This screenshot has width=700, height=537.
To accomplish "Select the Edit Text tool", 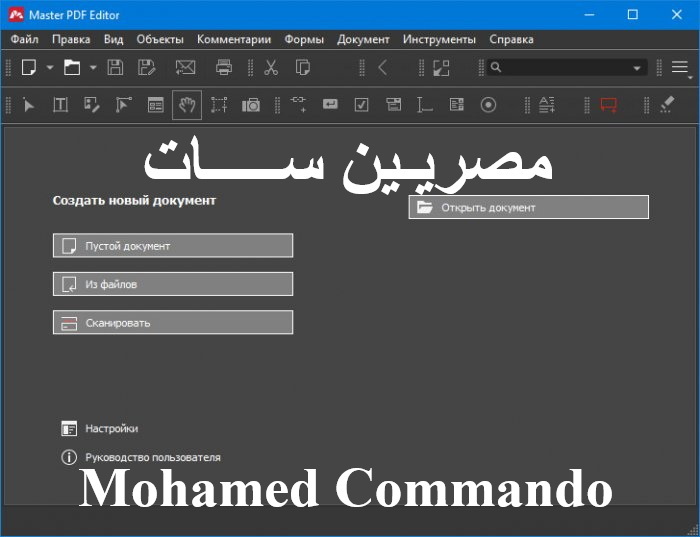I will 60,105.
